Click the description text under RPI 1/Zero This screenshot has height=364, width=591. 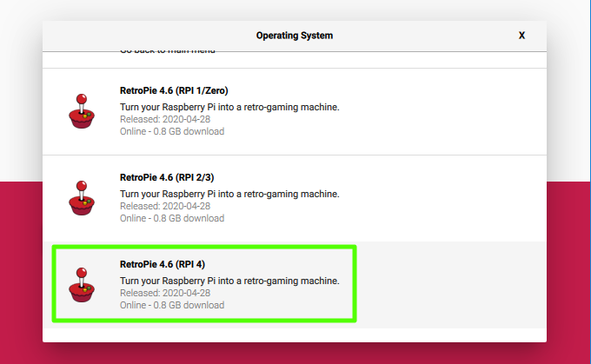[x=229, y=108]
